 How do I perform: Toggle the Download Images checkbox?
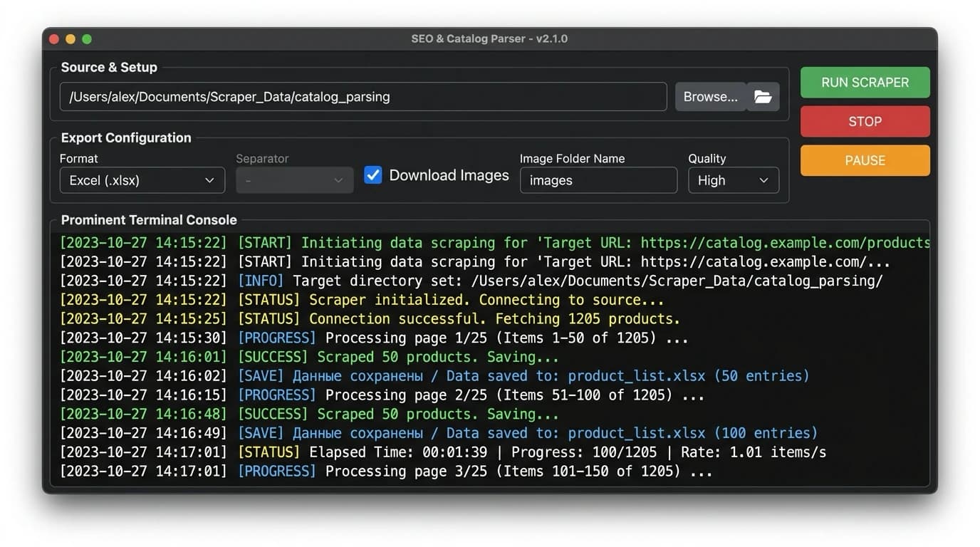point(373,175)
